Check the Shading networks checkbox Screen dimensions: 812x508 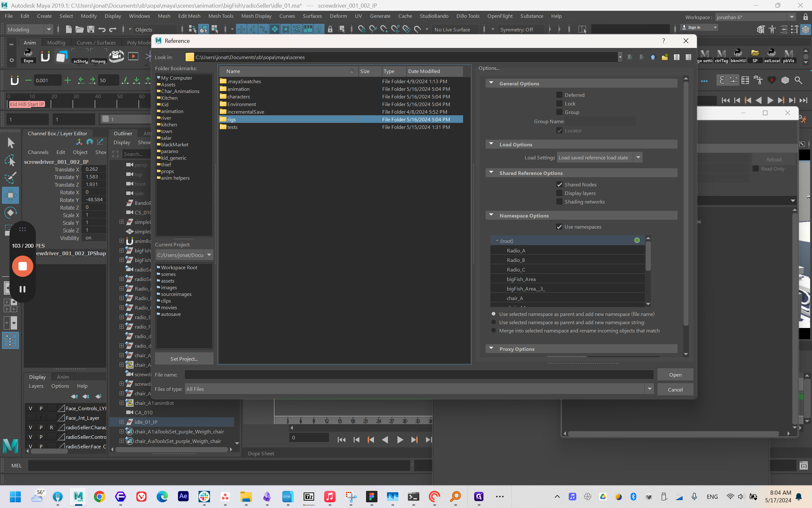click(x=559, y=202)
